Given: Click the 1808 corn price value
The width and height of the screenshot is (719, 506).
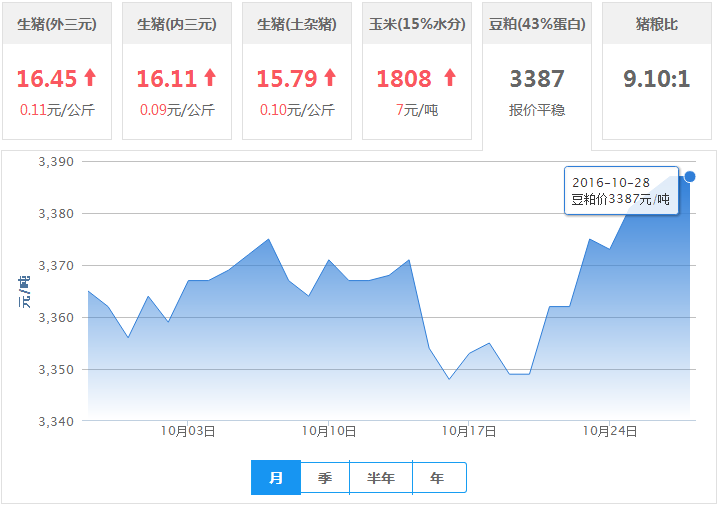Looking at the screenshot, I should click(404, 78).
